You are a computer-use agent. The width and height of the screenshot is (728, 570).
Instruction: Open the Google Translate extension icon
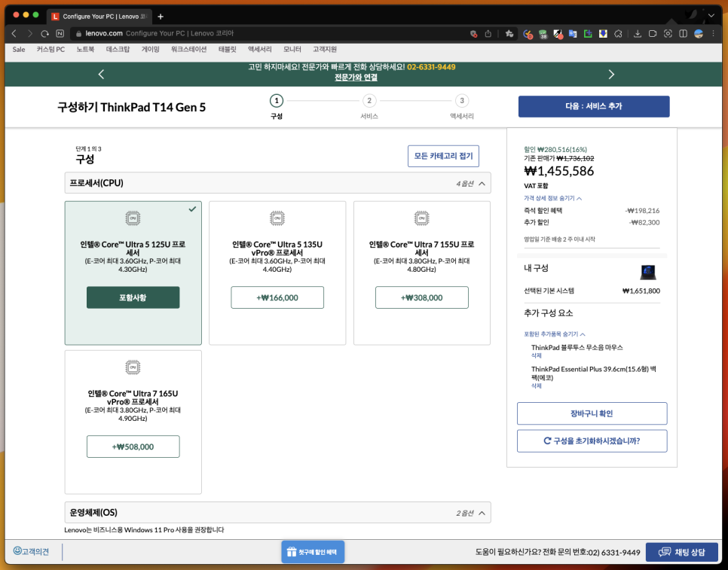[573, 34]
